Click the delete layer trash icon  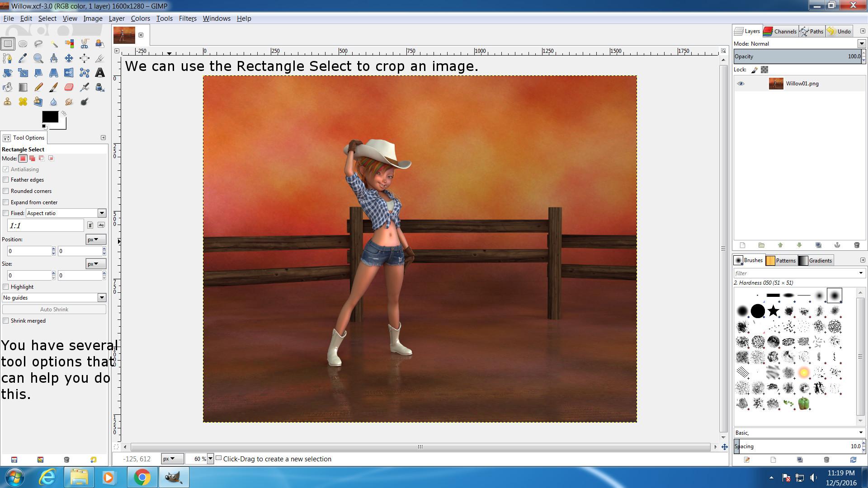click(x=856, y=245)
